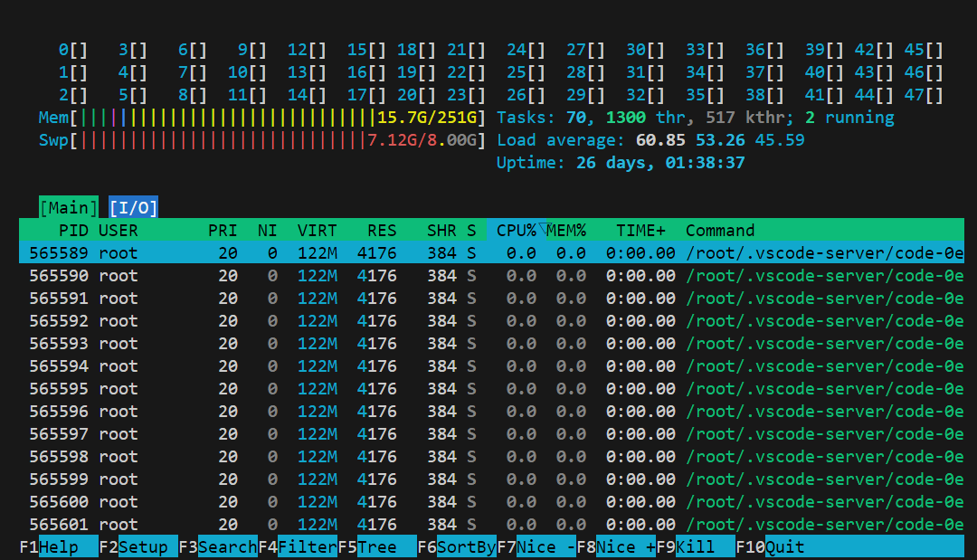
Task: Select the process row with PID 565600
Action: tap(491, 502)
